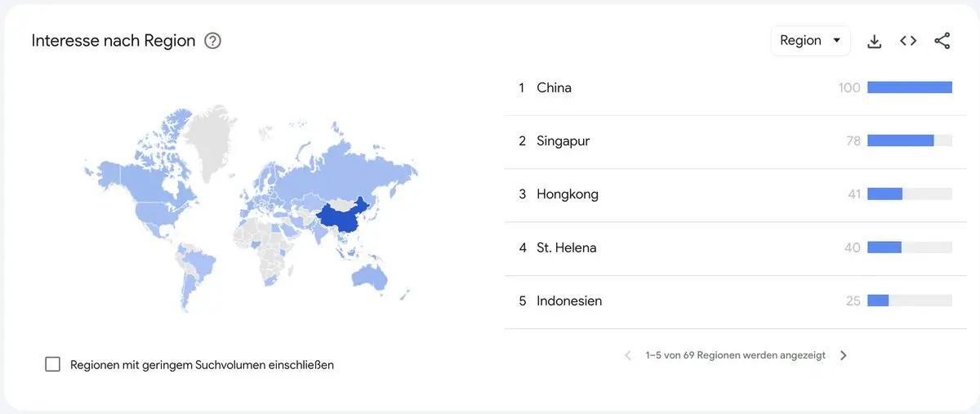The image size is (980, 414).
Task: Click the Singapur 78 interest bar
Action: click(x=900, y=140)
